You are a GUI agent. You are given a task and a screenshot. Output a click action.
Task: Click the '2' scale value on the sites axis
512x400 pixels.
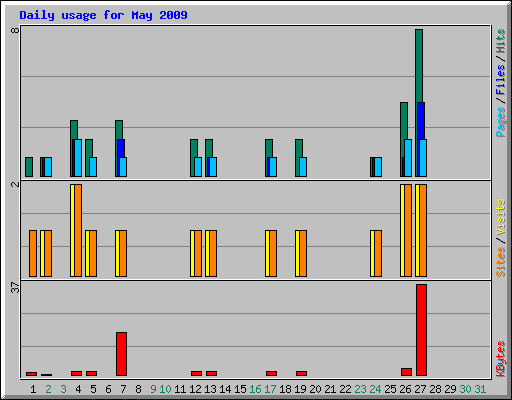click(15, 184)
